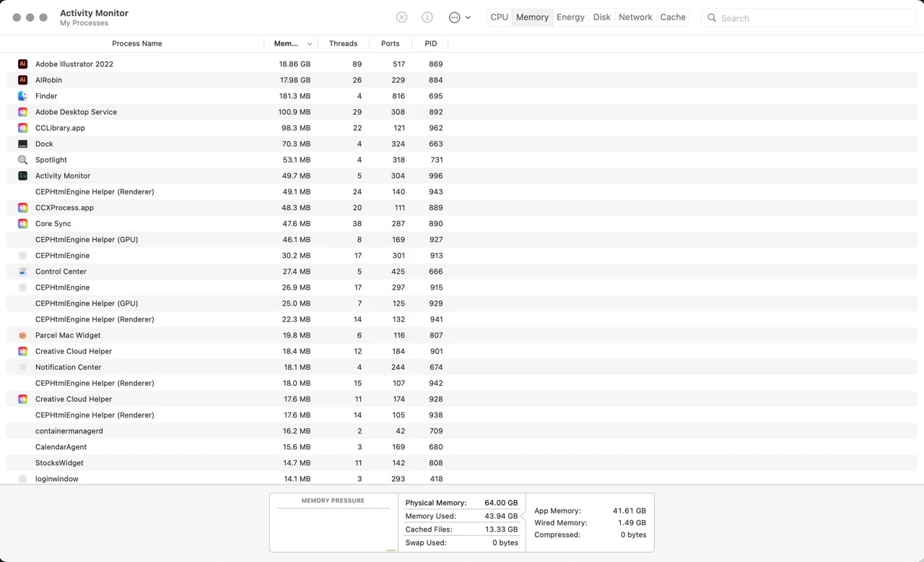Select the CEPHtmlEngine Helper (Renderer) 49.1 MB row
924x562 pixels.
point(462,191)
